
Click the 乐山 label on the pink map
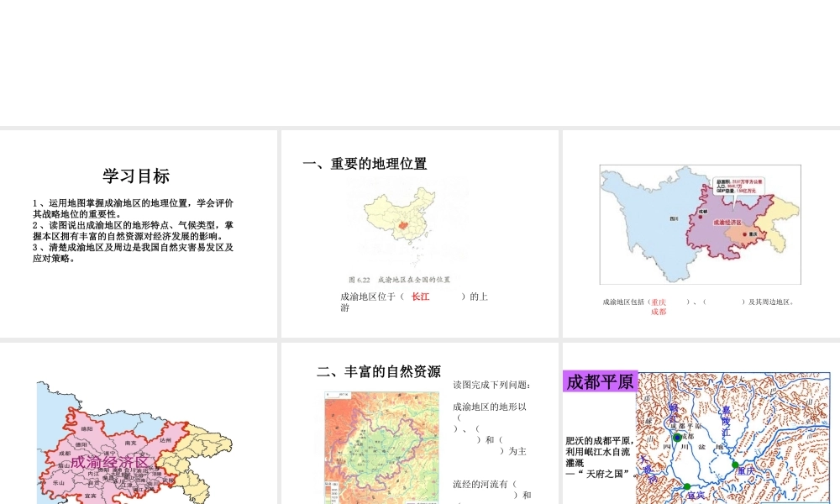tap(59, 482)
